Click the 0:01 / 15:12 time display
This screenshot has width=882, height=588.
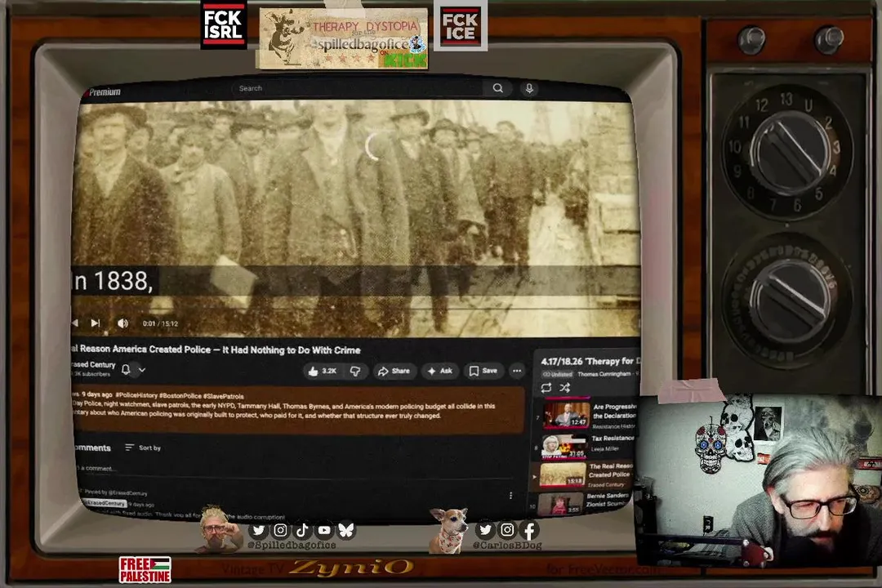coord(160,323)
